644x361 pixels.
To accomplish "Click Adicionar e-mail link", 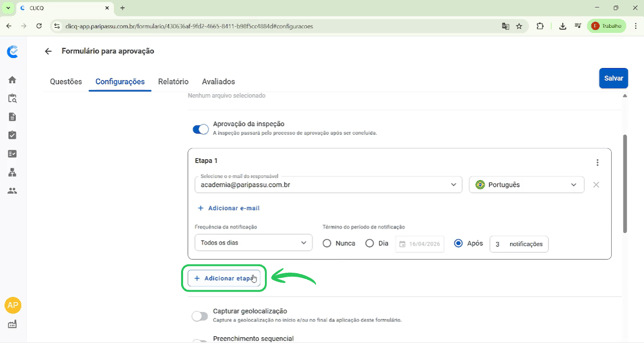I will [229, 208].
